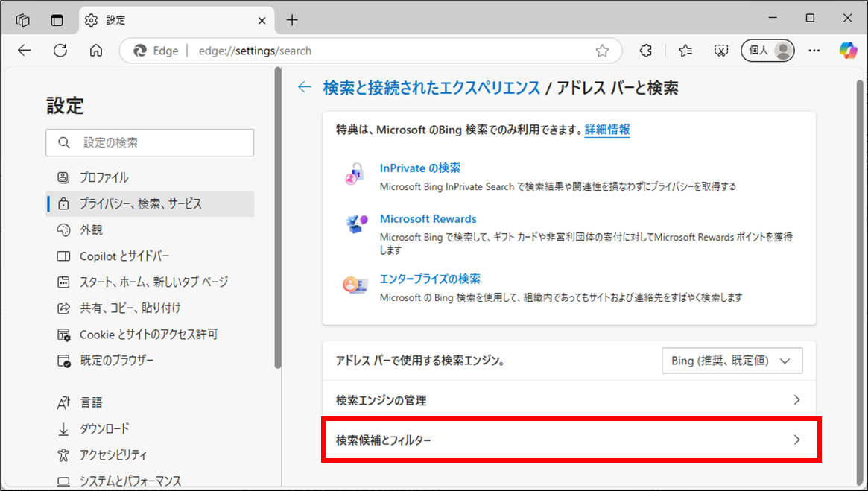Open システムとパフォーマンス settings

point(150,481)
